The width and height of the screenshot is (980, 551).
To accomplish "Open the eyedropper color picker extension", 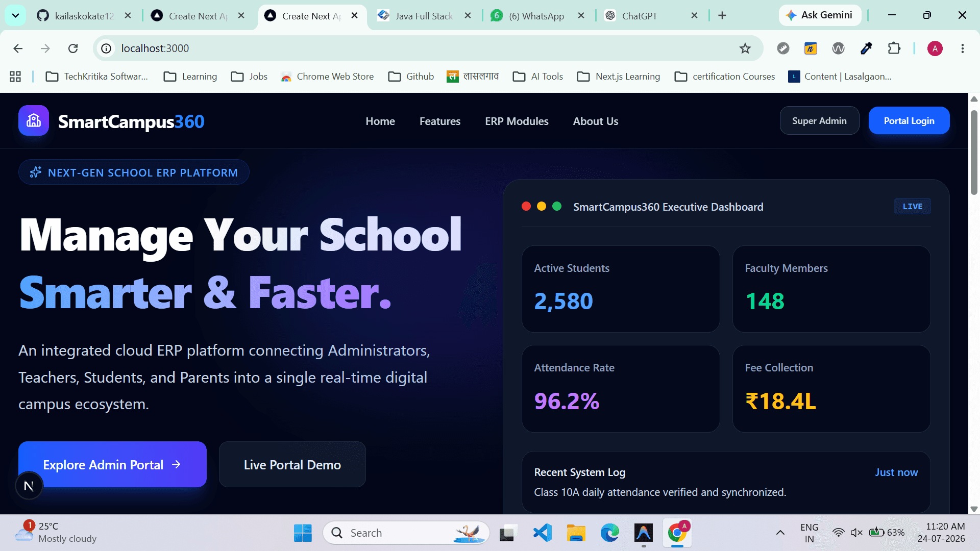I will point(866,48).
